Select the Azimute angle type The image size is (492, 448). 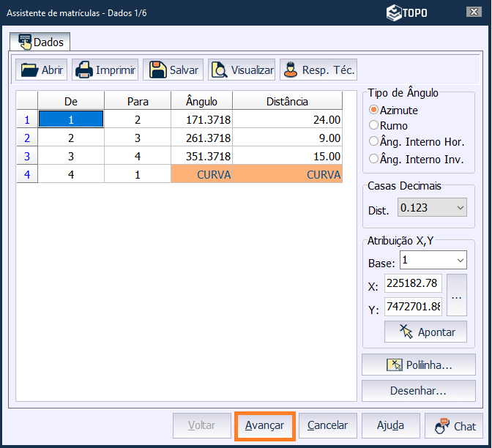tap(374, 110)
